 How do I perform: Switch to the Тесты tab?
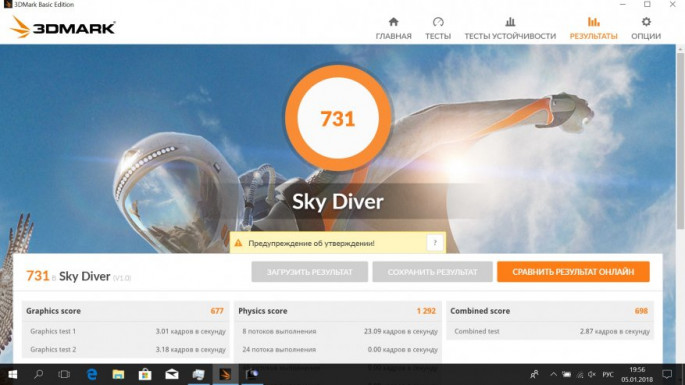pyautogui.click(x=438, y=28)
